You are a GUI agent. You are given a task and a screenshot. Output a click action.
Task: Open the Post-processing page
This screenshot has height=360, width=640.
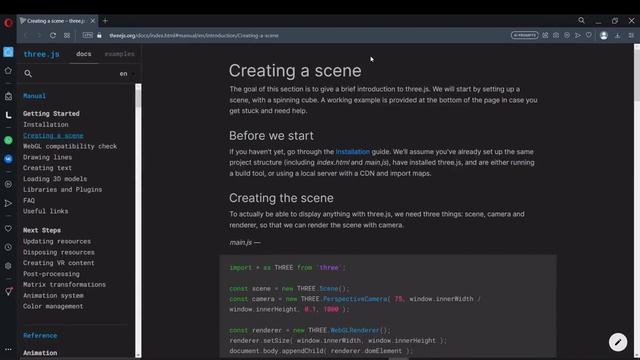51,274
